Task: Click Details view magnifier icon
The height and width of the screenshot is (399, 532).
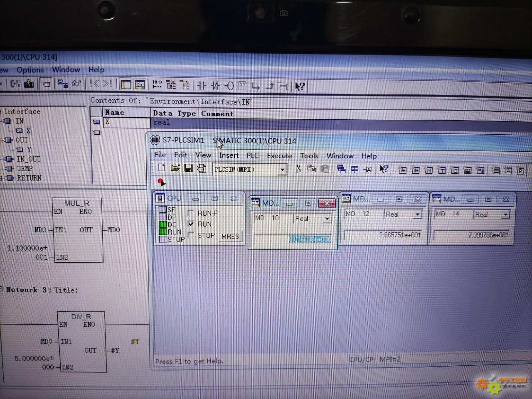Action: (140, 85)
